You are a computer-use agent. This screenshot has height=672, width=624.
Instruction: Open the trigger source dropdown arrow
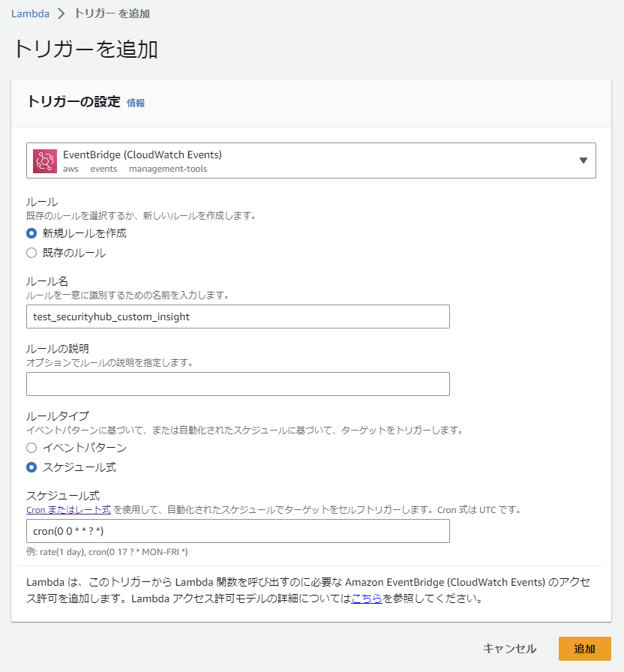[583, 160]
